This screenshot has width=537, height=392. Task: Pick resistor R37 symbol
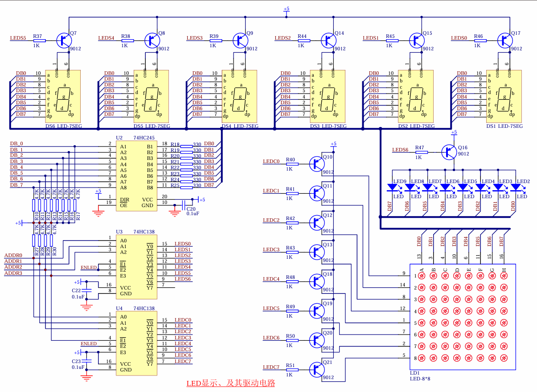(x=39, y=41)
